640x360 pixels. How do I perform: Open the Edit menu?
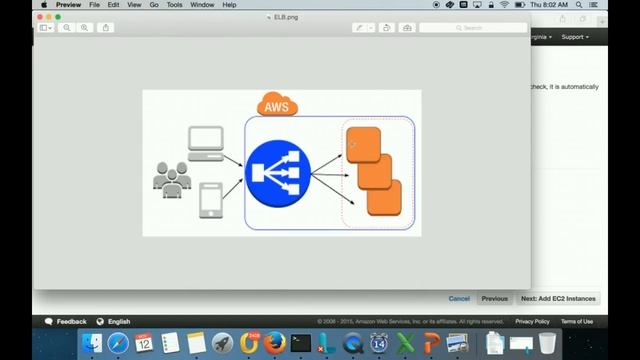(113, 5)
